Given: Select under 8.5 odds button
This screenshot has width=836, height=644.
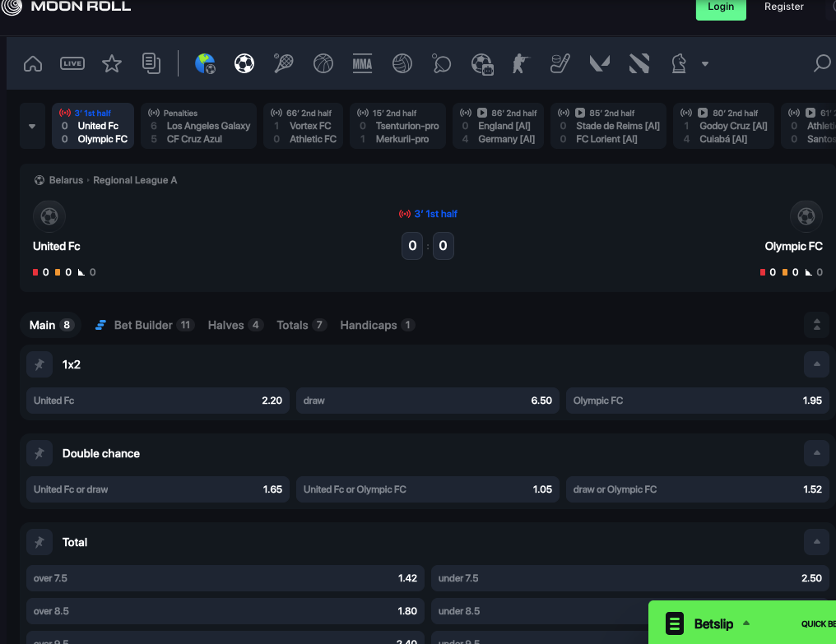Looking at the screenshot, I should point(540,611).
